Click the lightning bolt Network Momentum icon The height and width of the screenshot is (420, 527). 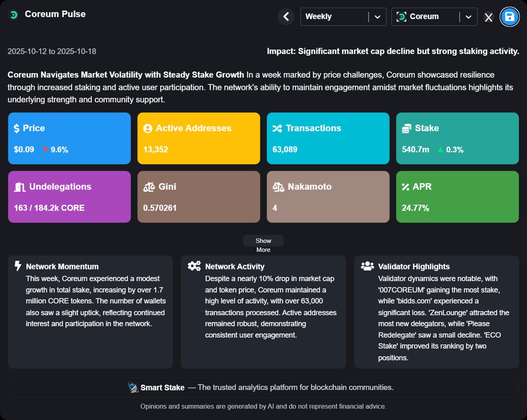(18, 266)
